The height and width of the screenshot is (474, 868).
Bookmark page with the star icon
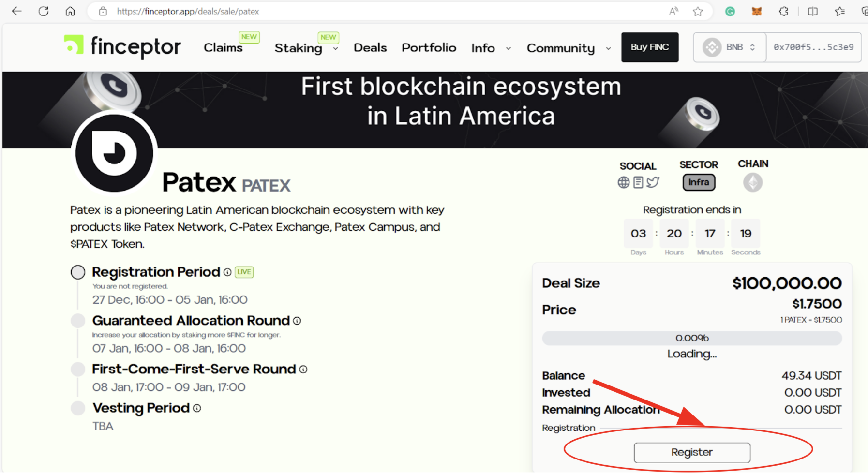tap(698, 11)
